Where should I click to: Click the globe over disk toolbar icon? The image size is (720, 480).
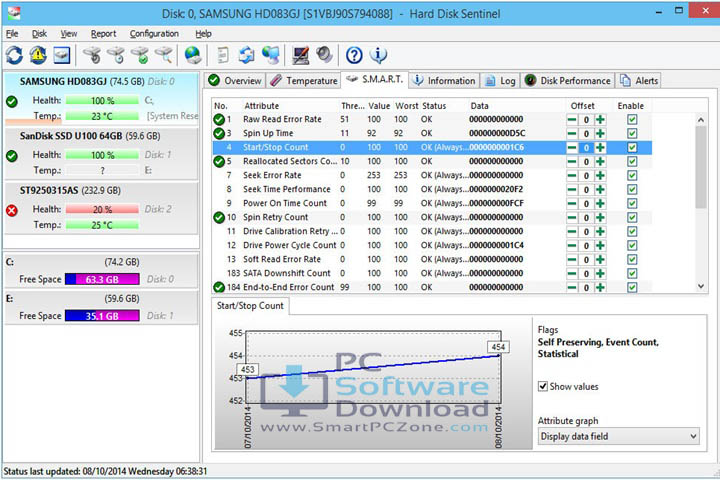193,56
